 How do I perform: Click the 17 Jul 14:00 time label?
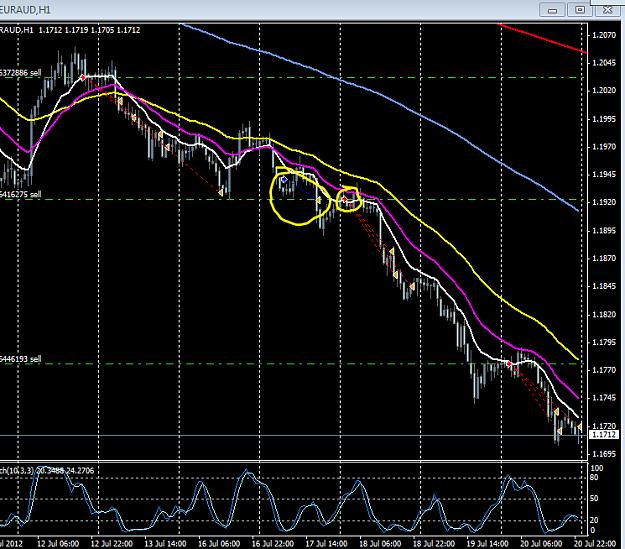(326, 544)
